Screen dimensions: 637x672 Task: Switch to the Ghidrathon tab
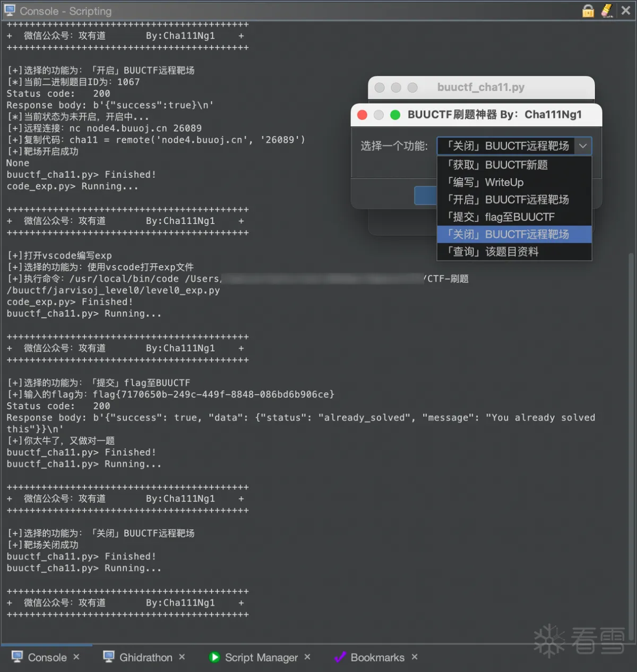coord(146,657)
